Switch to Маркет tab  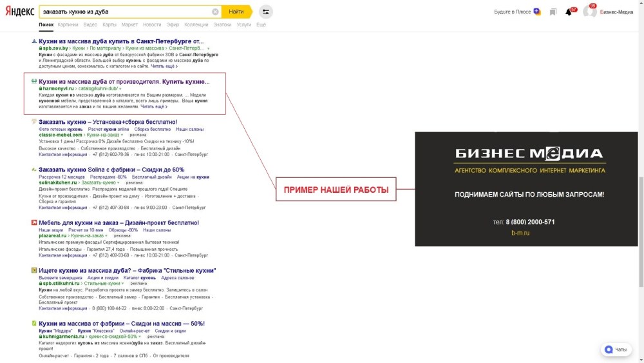tap(129, 25)
